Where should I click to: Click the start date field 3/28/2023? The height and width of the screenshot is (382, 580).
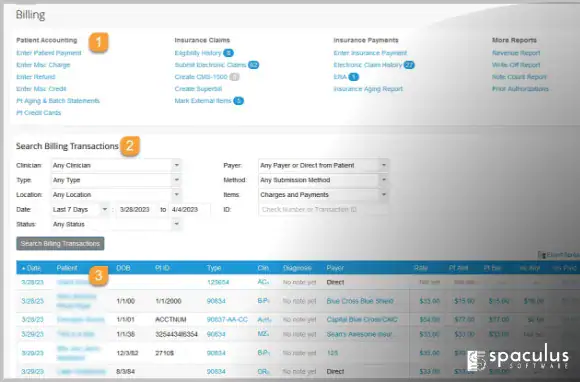click(x=137, y=209)
